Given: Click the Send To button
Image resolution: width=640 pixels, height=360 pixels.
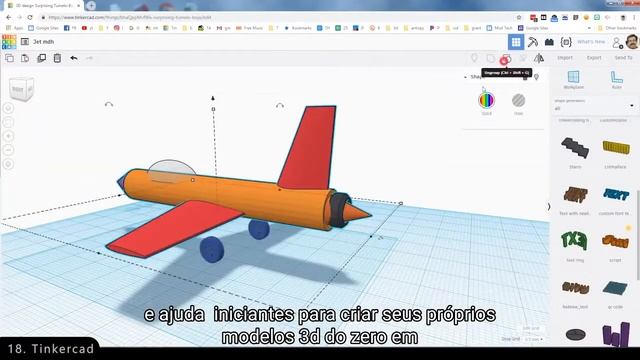Looking at the screenshot, I should 623,58.
